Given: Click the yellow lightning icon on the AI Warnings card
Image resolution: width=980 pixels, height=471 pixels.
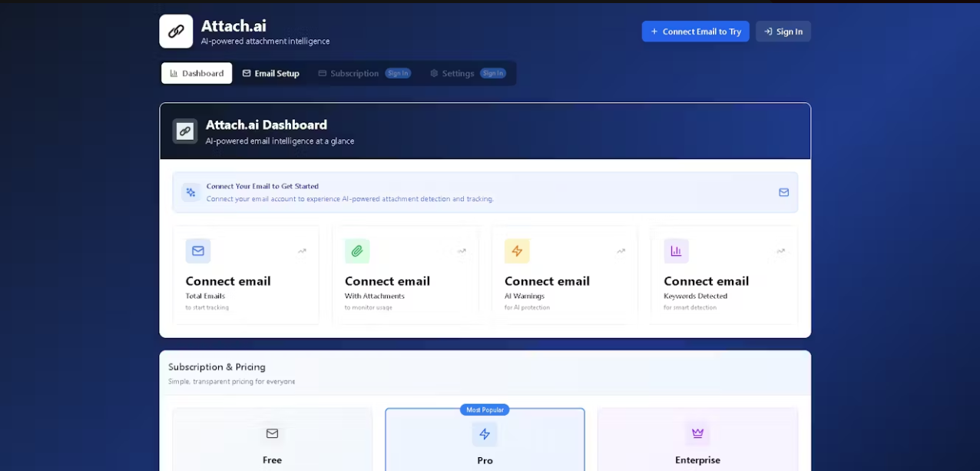Looking at the screenshot, I should [x=517, y=251].
